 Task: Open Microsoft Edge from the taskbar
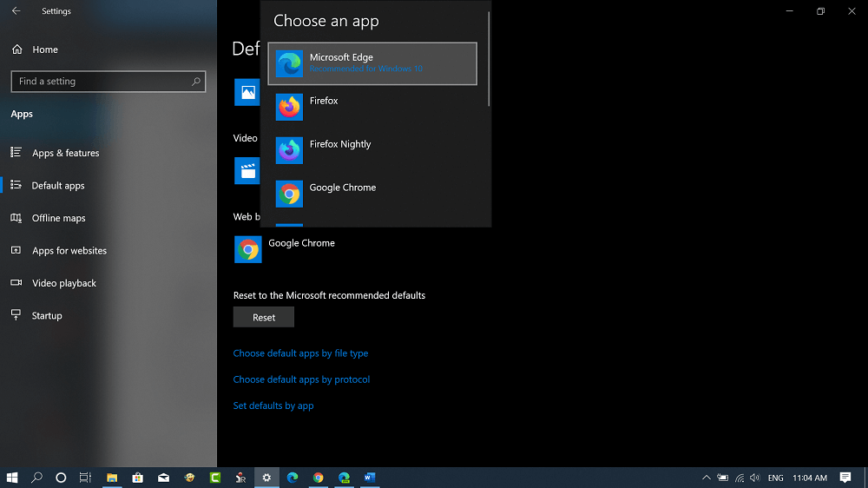pos(293,478)
